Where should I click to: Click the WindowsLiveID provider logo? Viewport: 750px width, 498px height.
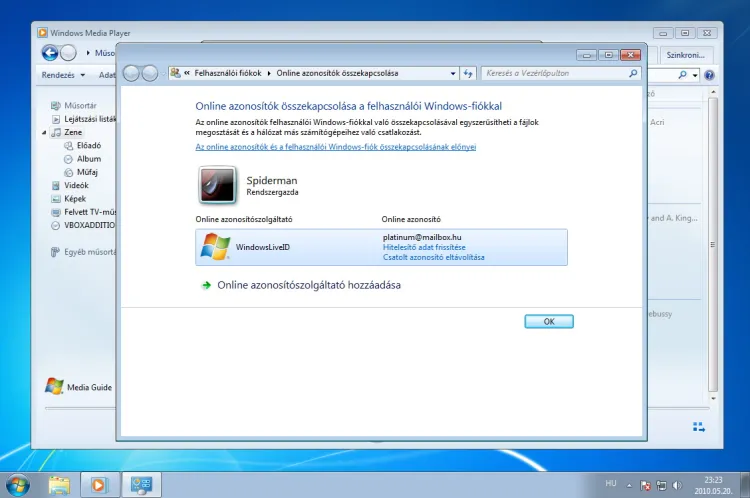click(216, 247)
